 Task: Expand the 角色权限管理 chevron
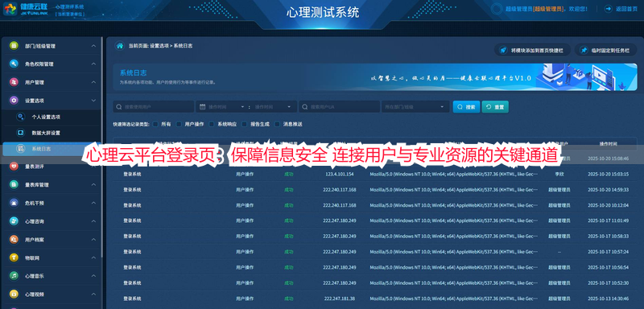93,64
